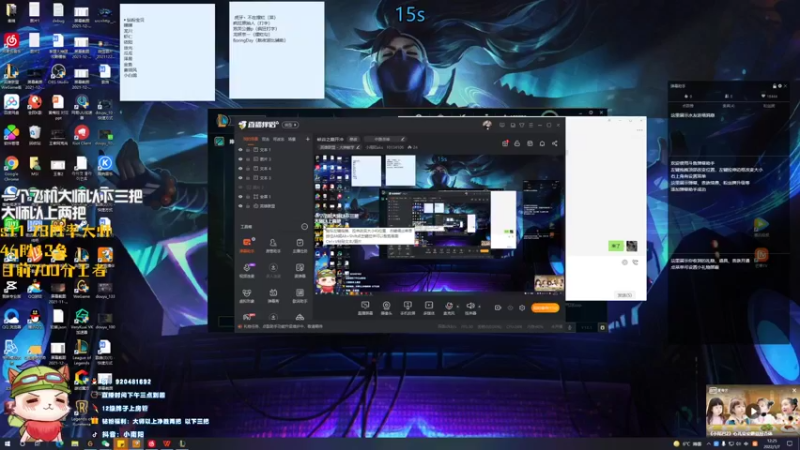Toggle visibility of the sixth source layer
Screen dimensions: 800x450
241,196
